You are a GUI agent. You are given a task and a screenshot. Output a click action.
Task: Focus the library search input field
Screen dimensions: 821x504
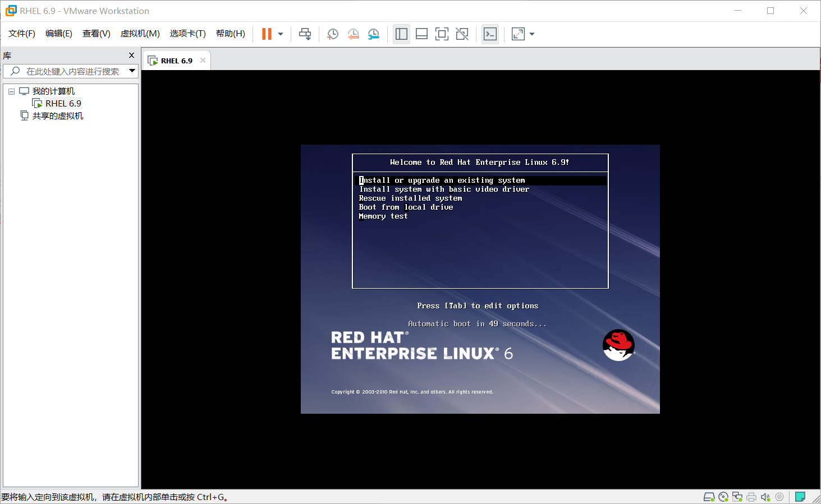click(71, 71)
